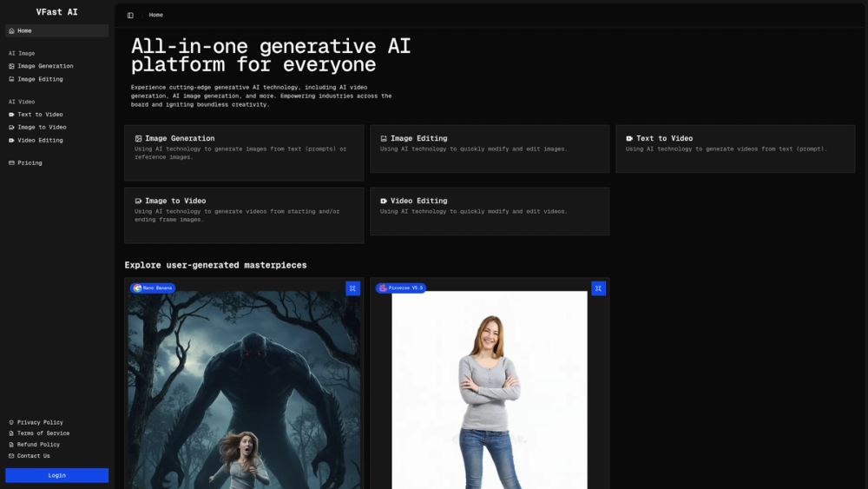Click Image Generation icon in sidebar
The image size is (868, 489).
(11, 66)
